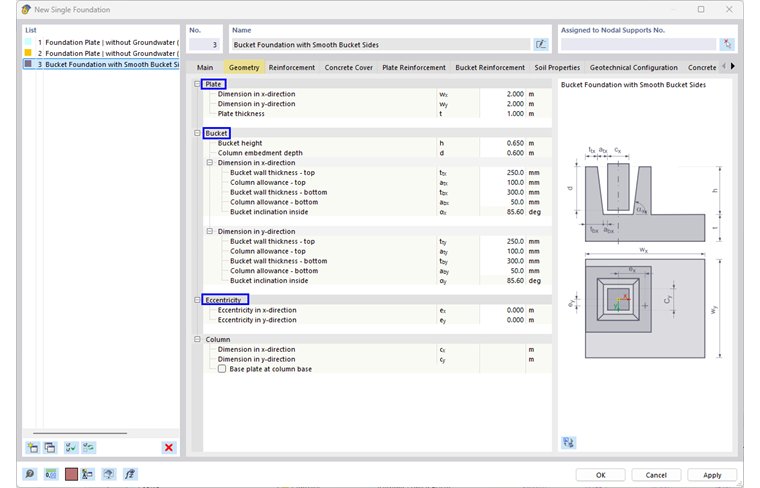Click plate Dimension in y-direction value 2.000
The width and height of the screenshot is (760, 488).
click(x=503, y=104)
